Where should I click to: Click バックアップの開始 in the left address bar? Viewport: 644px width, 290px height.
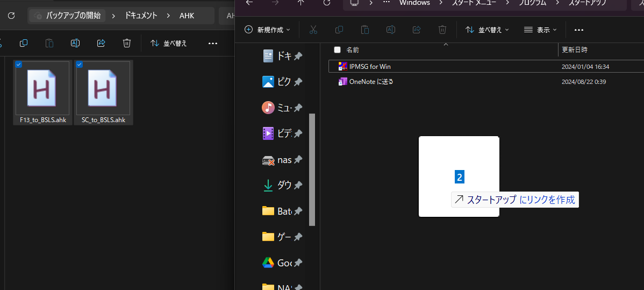[x=67, y=16]
